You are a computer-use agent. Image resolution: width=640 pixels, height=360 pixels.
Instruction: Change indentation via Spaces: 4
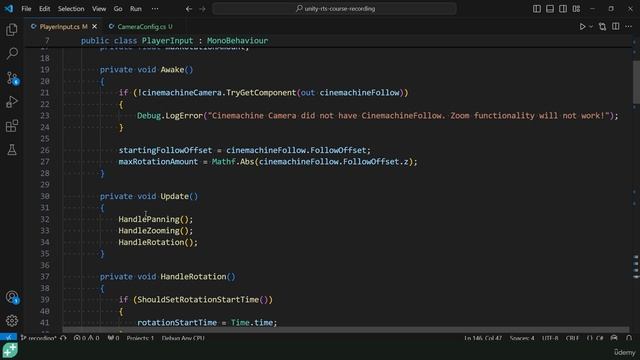522,338
